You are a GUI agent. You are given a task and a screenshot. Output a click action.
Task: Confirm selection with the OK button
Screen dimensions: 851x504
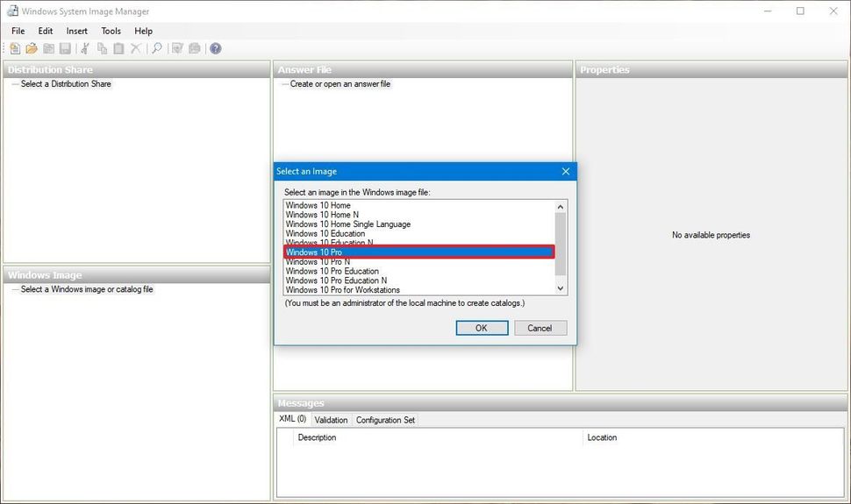point(482,328)
